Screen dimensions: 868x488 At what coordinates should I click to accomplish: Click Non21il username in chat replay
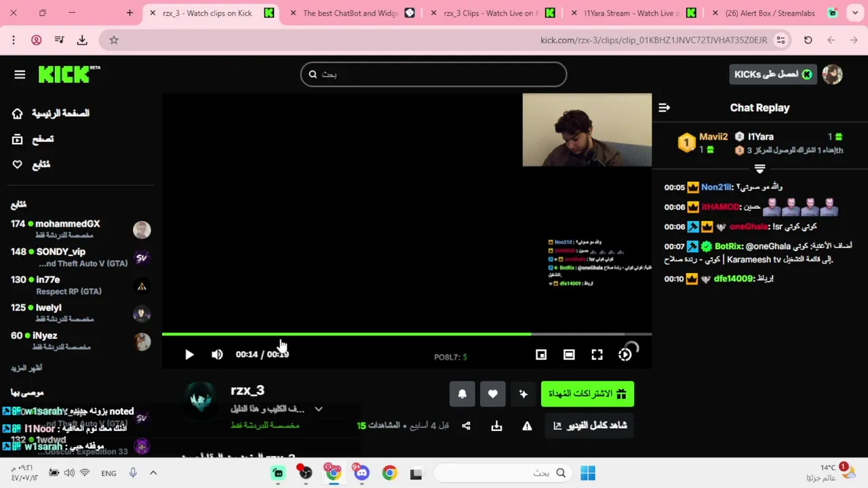[717, 187]
